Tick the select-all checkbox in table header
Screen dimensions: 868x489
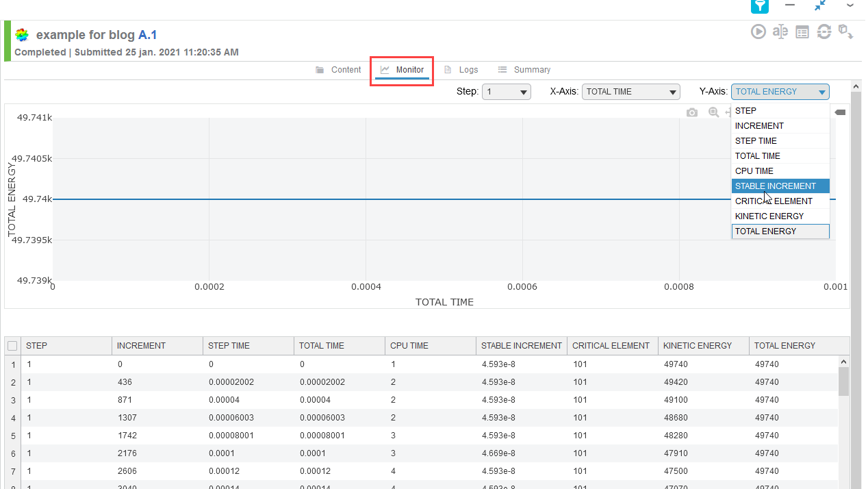pyautogui.click(x=12, y=346)
